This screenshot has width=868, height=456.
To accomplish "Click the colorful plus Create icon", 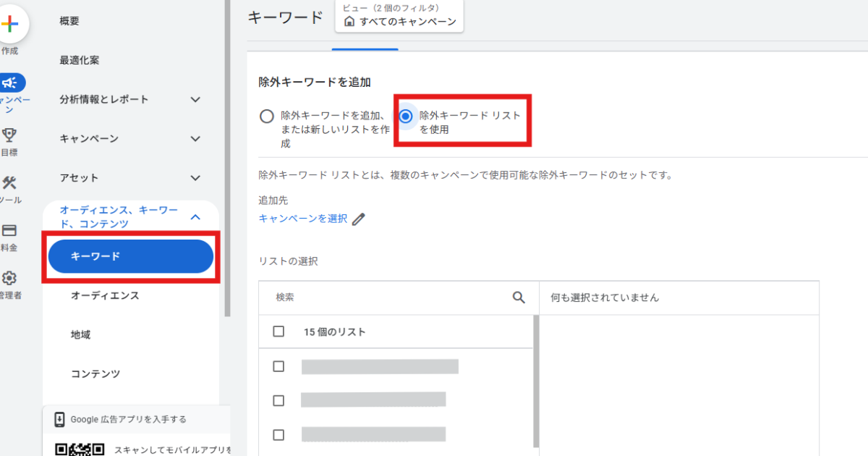I will (x=9, y=25).
